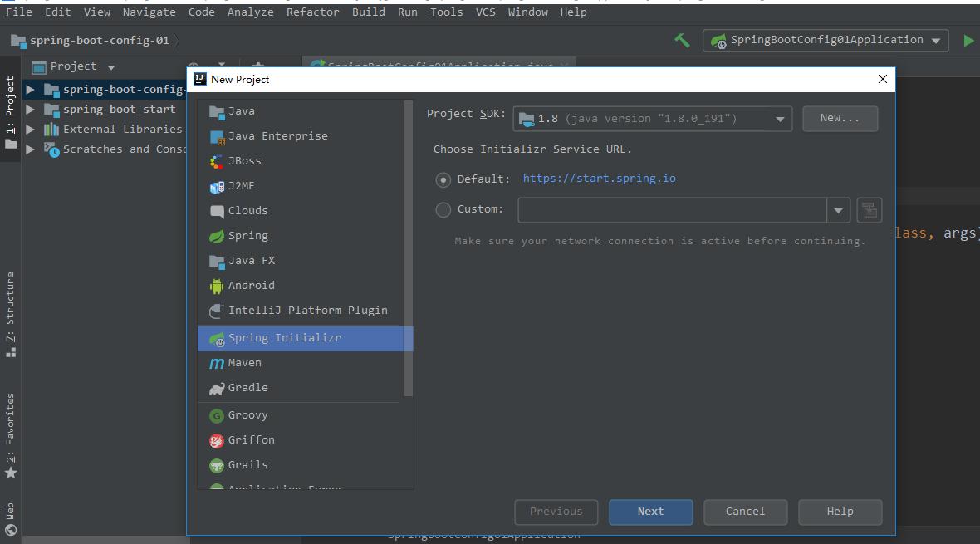Click the Help button in dialog
This screenshot has height=544, width=980.
(840, 512)
